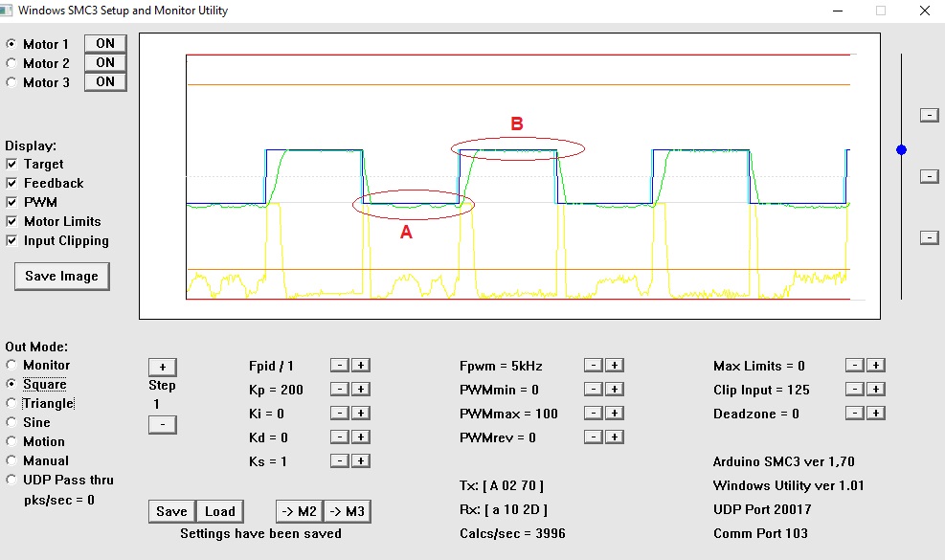Decrease PWMmax with minus button
The height and width of the screenshot is (560, 945).
[593, 414]
